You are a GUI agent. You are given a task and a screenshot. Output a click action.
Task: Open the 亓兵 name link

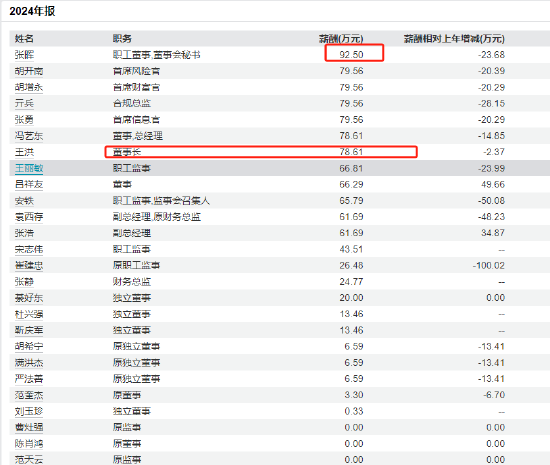click(24, 103)
